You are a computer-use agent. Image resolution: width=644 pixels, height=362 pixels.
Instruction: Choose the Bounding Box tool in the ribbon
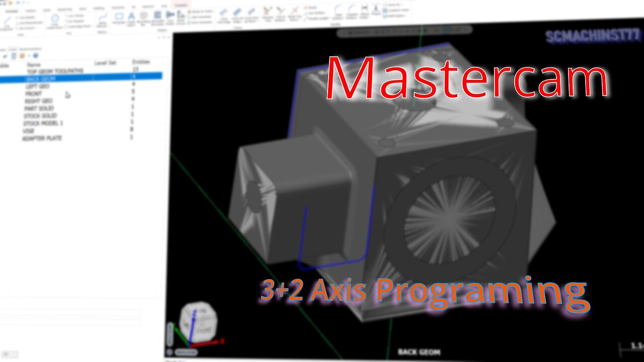click(143, 18)
